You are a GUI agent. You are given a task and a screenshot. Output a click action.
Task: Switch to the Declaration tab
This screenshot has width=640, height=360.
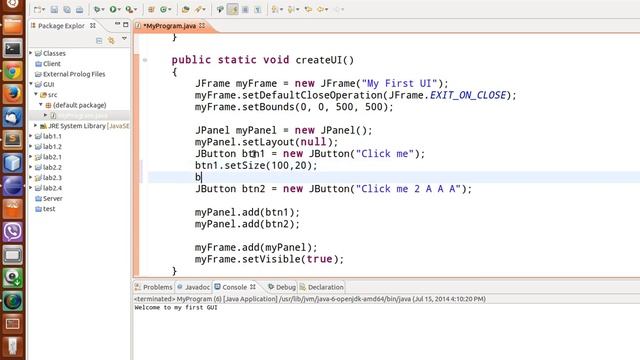click(x=322, y=287)
